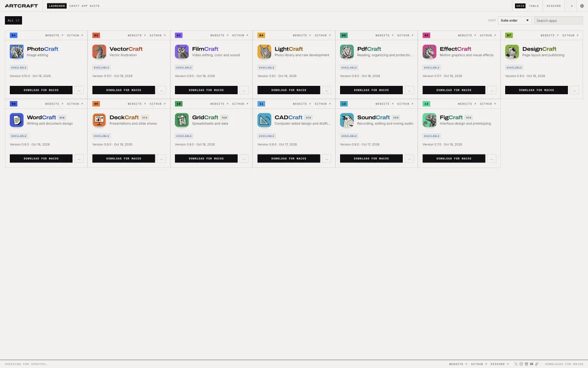Open LightCraft more options (...) button
The height and width of the screenshot is (368, 588).
[327, 90]
